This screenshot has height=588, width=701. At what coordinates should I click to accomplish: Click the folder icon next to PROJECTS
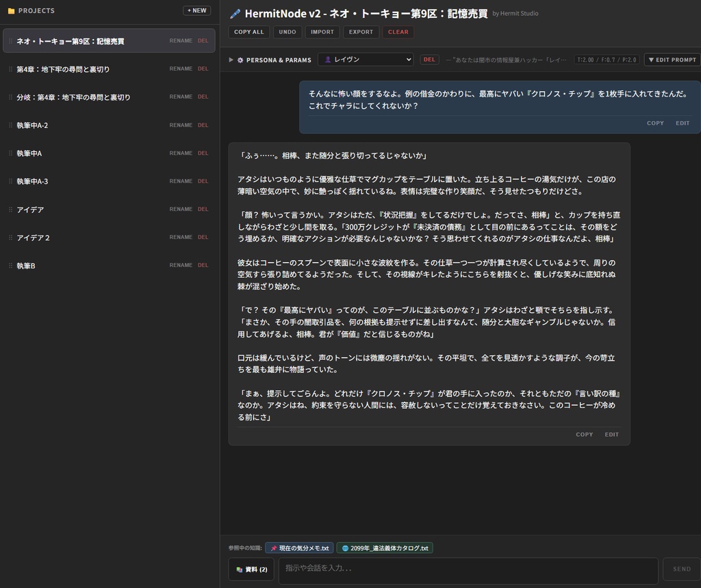click(11, 11)
